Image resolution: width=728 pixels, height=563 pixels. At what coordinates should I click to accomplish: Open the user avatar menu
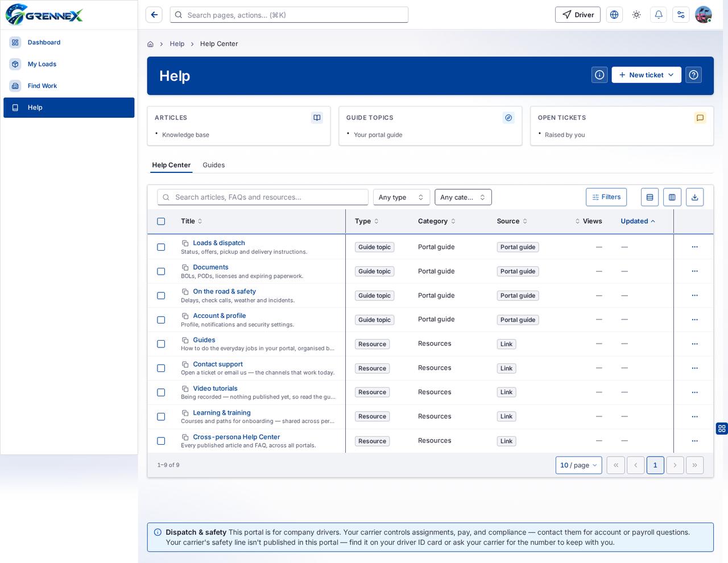click(704, 15)
